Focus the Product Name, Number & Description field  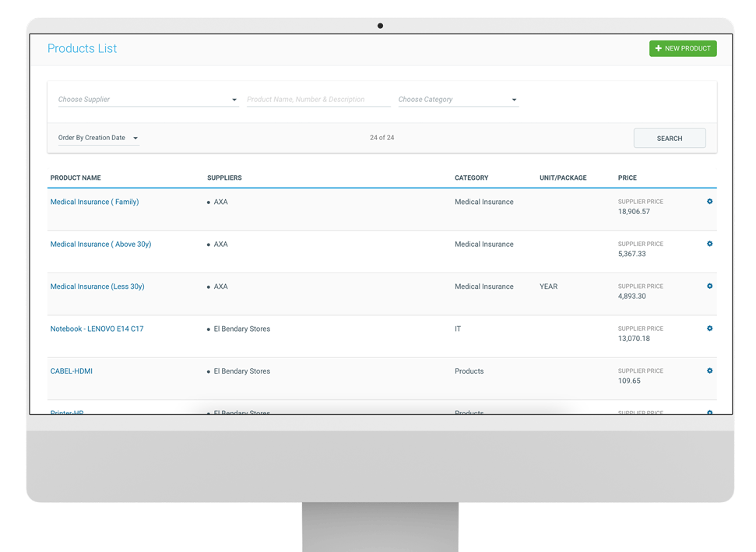[318, 100]
